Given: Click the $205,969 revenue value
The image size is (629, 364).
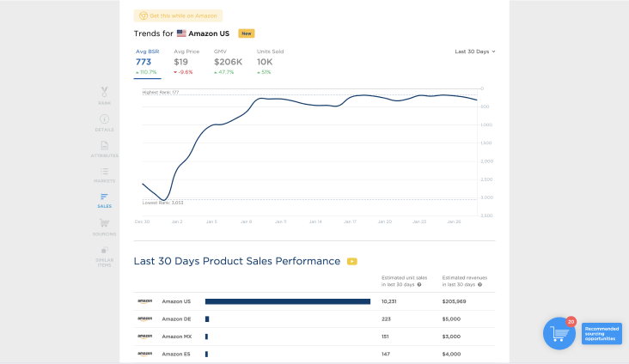Looking at the screenshot, I should [x=454, y=301].
